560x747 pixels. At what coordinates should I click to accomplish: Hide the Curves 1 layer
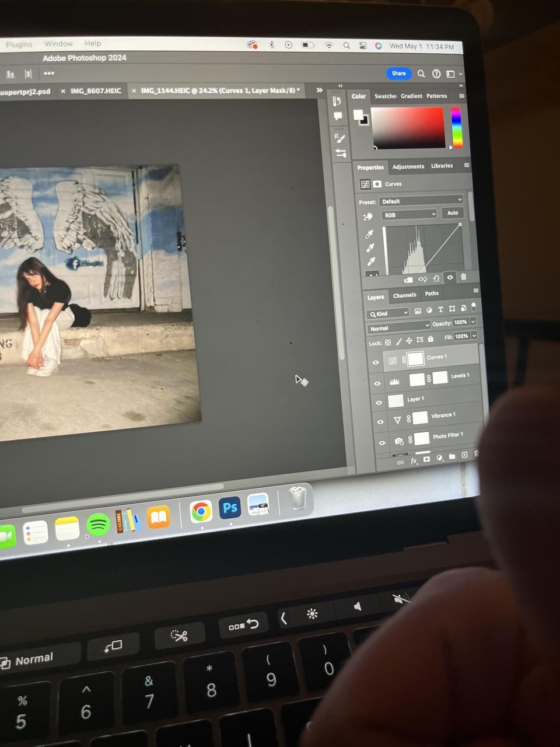[x=376, y=362]
